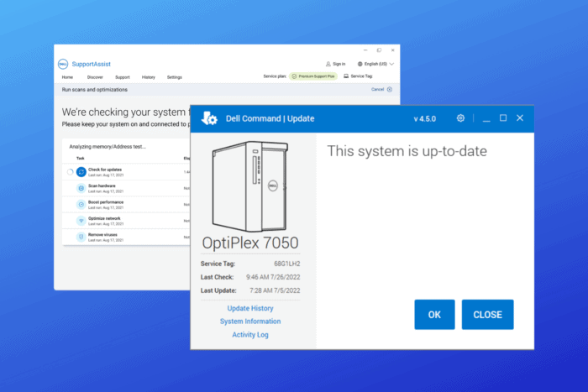Click the Last Update time 7:28 AM 7/5/2022
This screenshot has width=588, height=392.
(275, 290)
